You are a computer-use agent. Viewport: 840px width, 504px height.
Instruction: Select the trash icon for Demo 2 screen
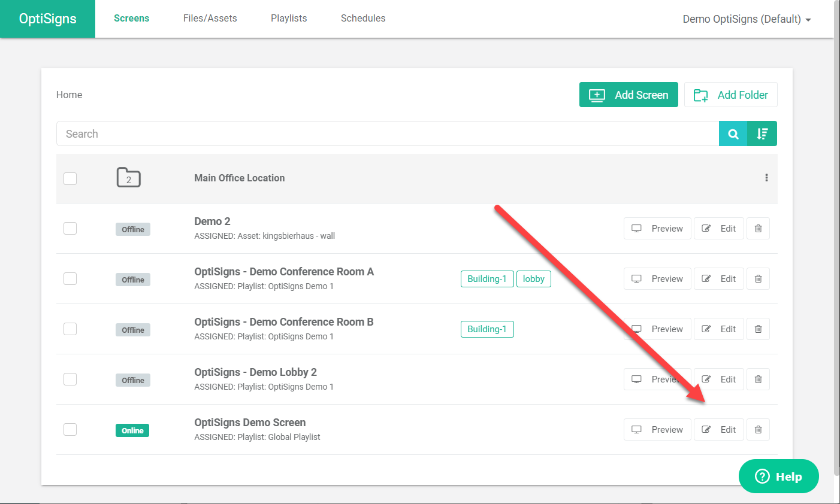[x=758, y=228]
